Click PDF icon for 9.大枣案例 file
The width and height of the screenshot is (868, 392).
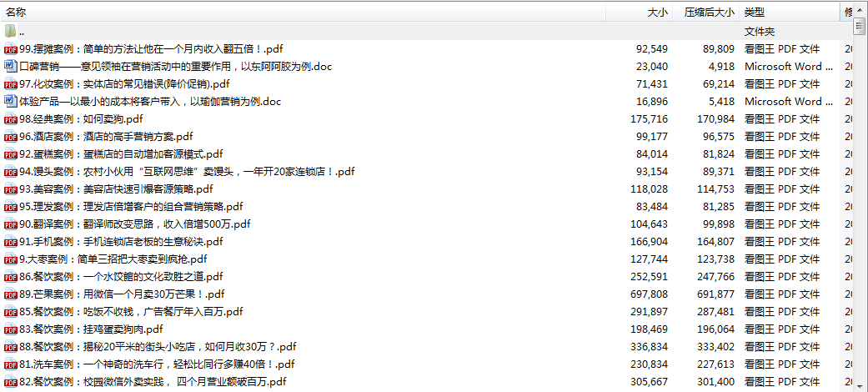click(10, 259)
